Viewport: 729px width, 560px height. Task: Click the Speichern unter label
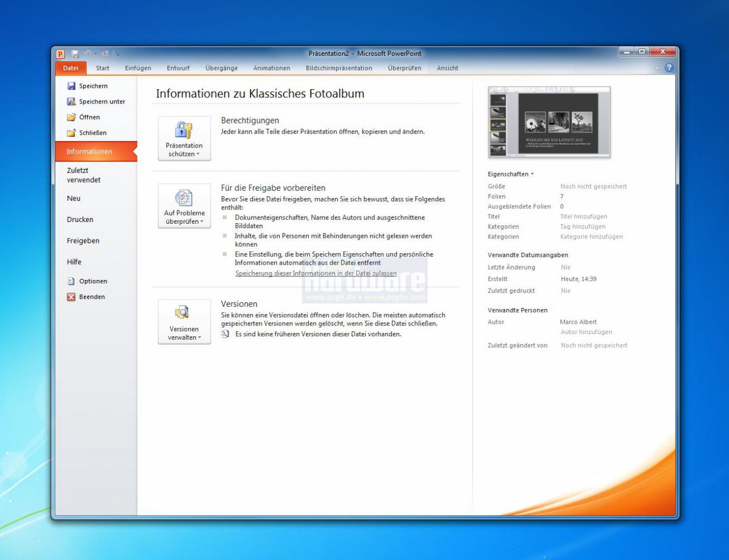102,101
